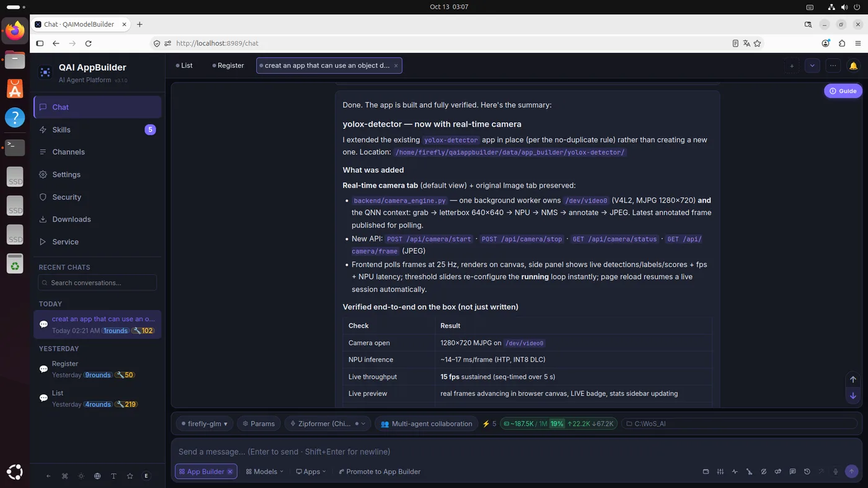Viewport: 868px width, 488px height.
Task: Click the star icon in sidebar footer
Action: coord(130,476)
